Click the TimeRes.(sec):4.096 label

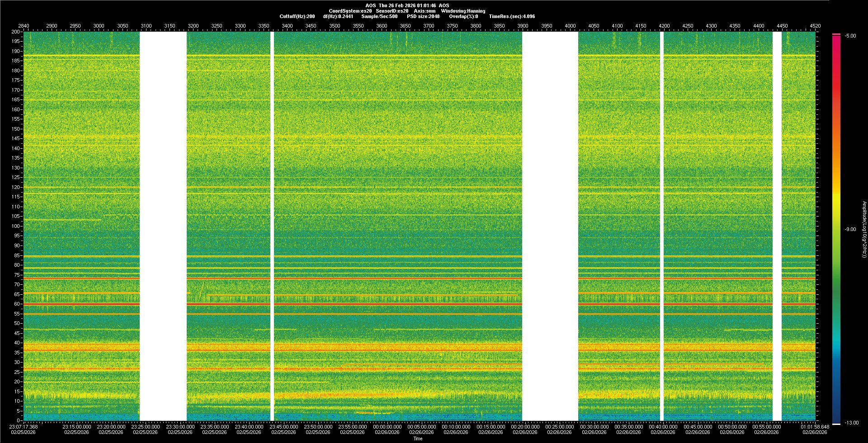pyautogui.click(x=512, y=16)
